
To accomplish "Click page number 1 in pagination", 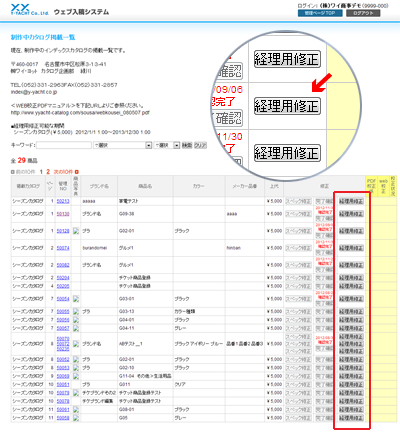I will coord(41,172).
